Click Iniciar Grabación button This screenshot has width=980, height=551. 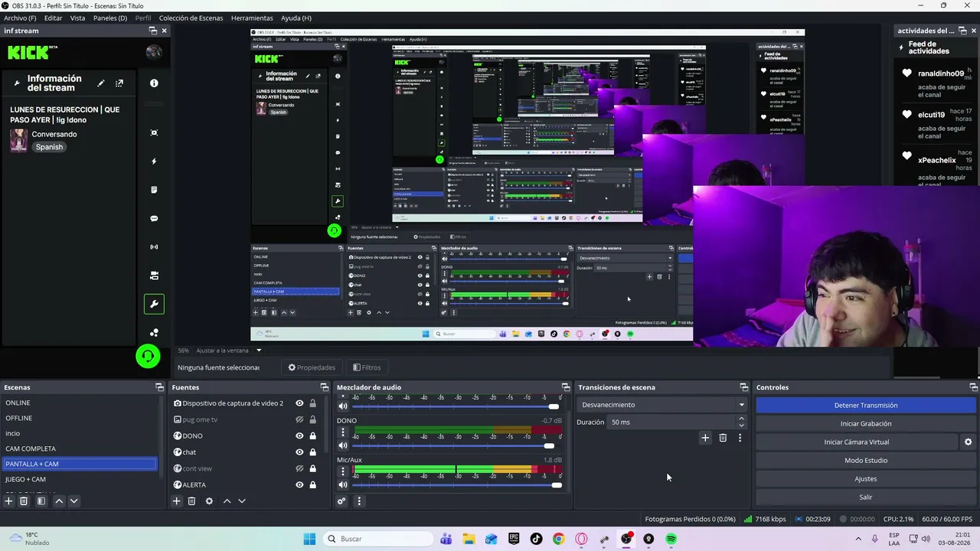coord(866,424)
